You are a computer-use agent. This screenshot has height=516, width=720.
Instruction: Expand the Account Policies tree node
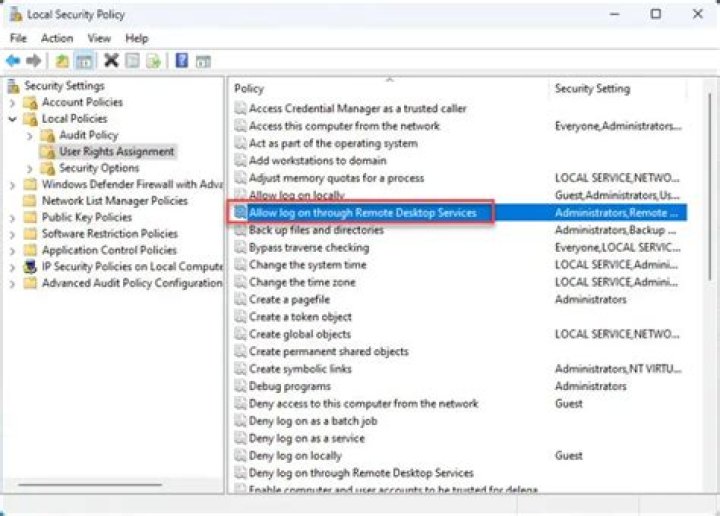click(12, 102)
